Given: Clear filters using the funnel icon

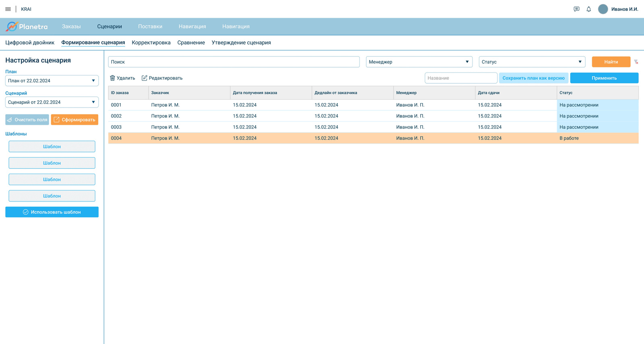Looking at the screenshot, I should click(636, 62).
